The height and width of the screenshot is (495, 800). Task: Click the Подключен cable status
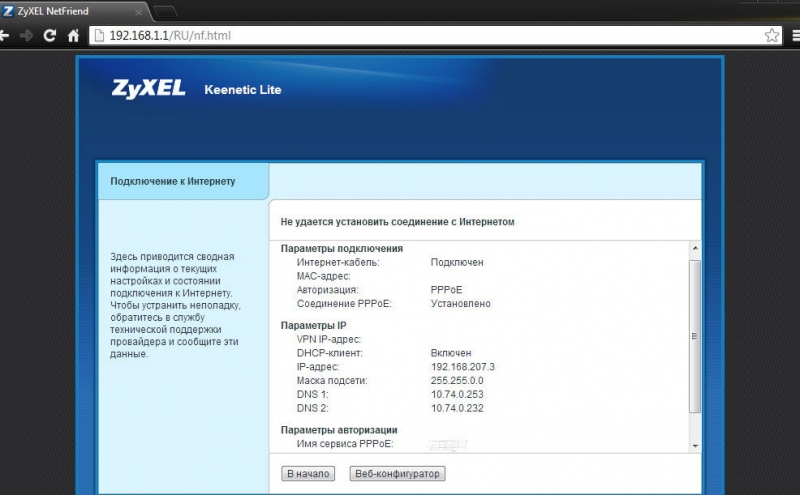457,262
